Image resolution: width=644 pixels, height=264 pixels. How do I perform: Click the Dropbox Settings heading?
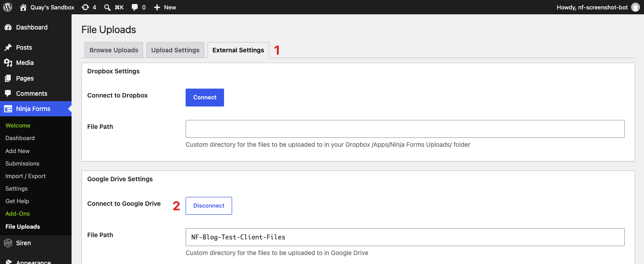[114, 71]
